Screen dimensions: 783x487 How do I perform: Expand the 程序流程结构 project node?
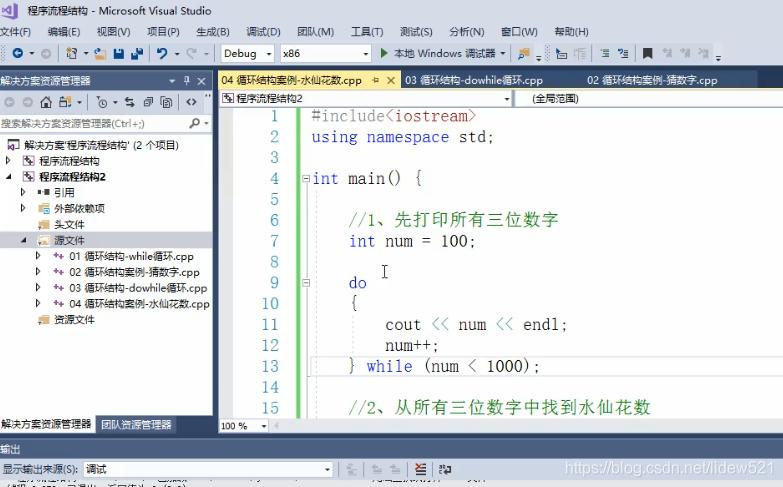[x=8, y=160]
